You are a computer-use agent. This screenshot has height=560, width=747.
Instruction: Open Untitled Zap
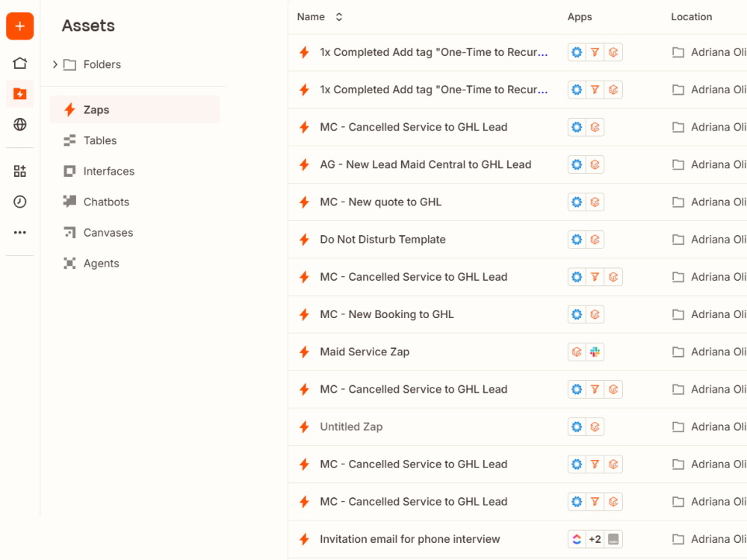point(351,426)
